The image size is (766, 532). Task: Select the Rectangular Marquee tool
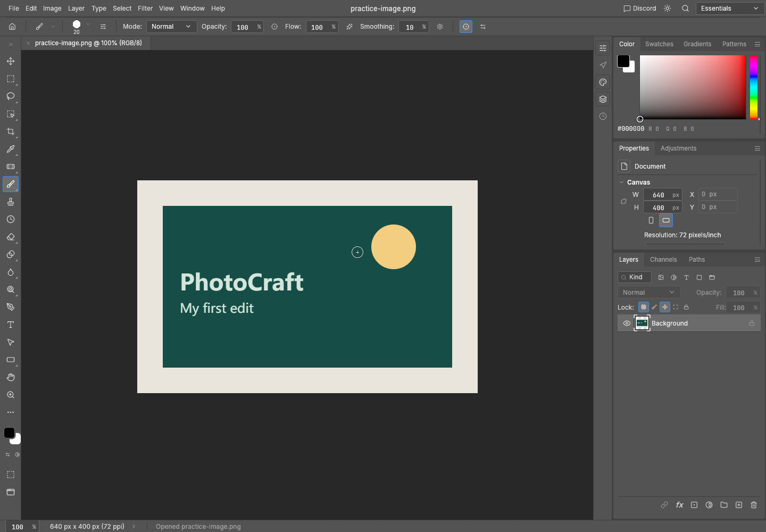11,79
